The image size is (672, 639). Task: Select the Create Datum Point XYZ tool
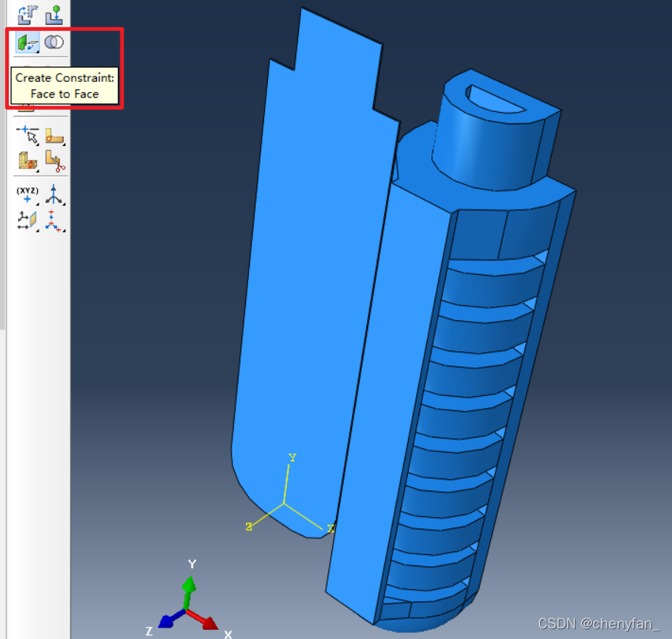coord(27,195)
